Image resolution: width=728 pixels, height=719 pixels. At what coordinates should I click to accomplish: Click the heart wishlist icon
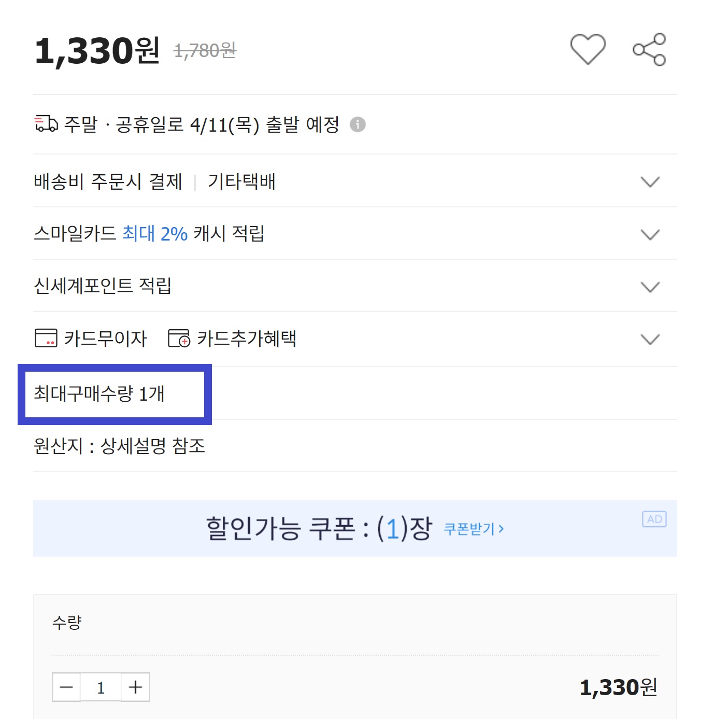pyautogui.click(x=588, y=49)
